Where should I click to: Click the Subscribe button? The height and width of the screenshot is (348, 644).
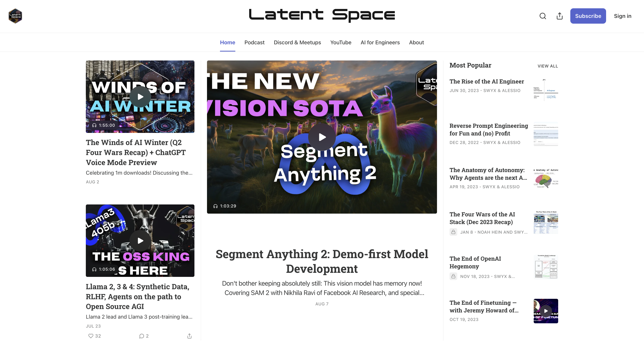point(588,16)
